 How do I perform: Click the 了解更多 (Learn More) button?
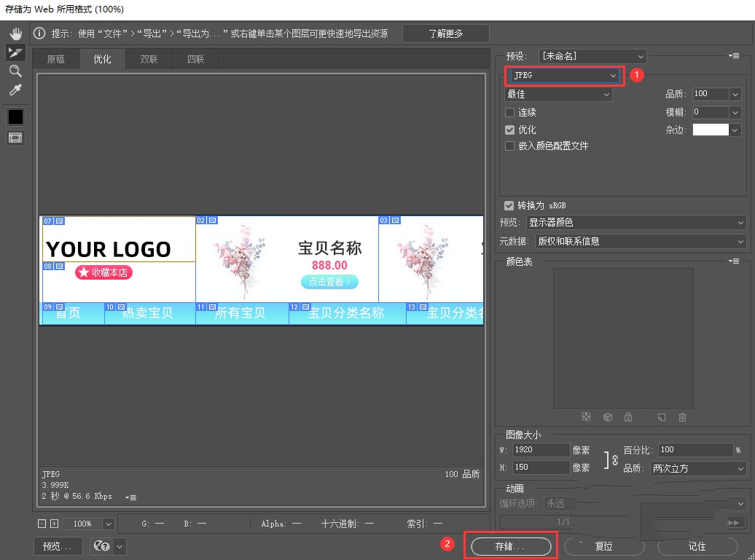pyautogui.click(x=445, y=33)
